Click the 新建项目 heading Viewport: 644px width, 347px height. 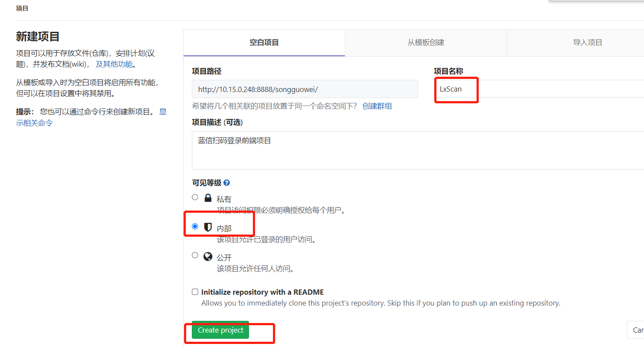[x=38, y=37]
